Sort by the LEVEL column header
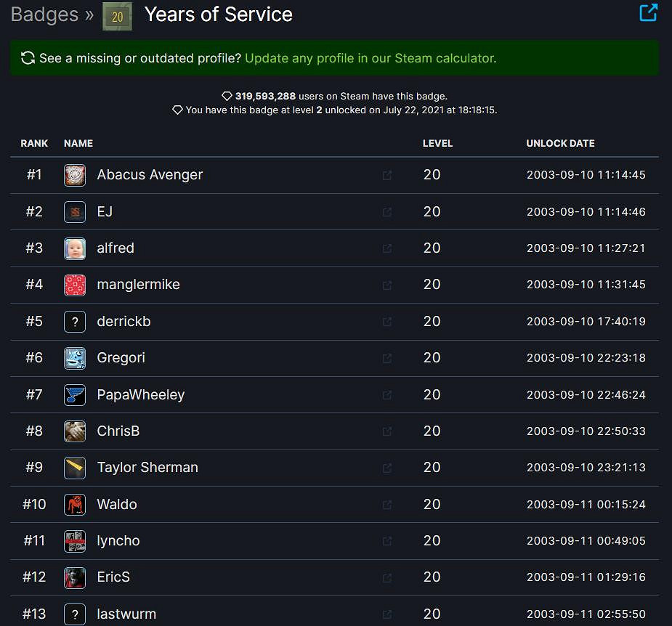The image size is (672, 626). pyautogui.click(x=438, y=143)
